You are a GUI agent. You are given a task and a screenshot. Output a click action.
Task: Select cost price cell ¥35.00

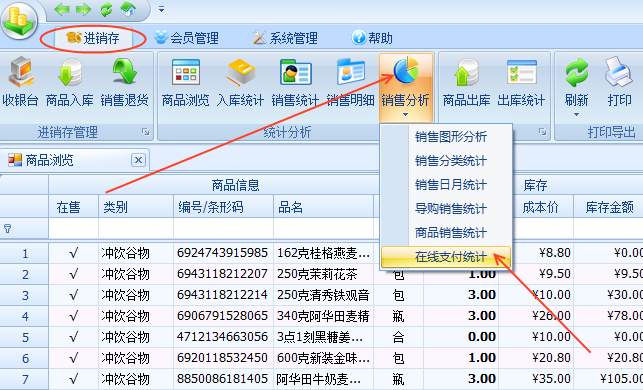click(536, 379)
